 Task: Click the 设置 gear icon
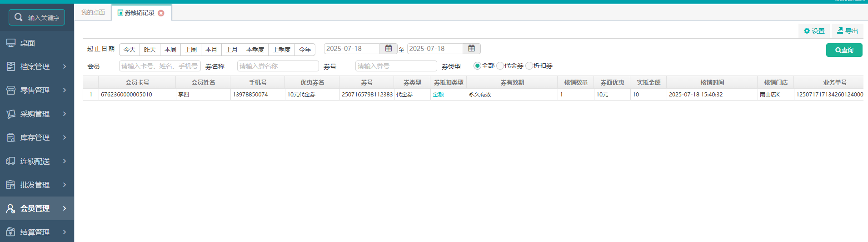pos(807,31)
